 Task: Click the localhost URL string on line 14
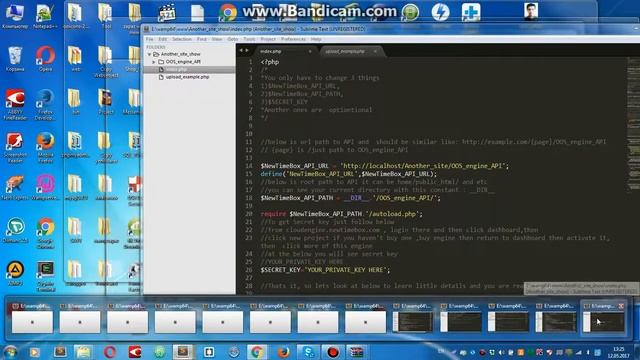pyautogui.click(x=423, y=166)
